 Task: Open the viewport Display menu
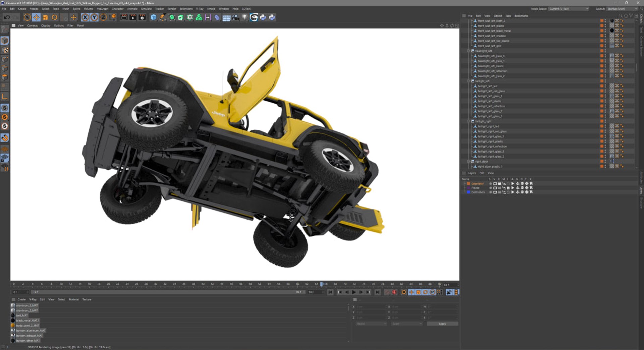click(x=46, y=25)
